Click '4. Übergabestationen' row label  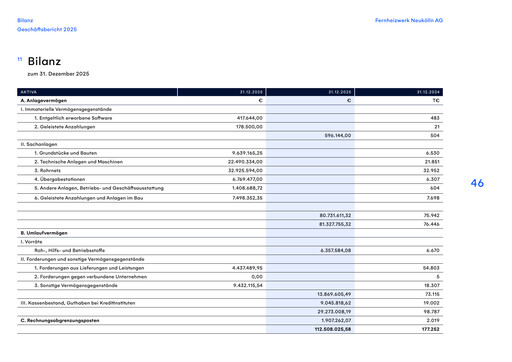point(60,179)
